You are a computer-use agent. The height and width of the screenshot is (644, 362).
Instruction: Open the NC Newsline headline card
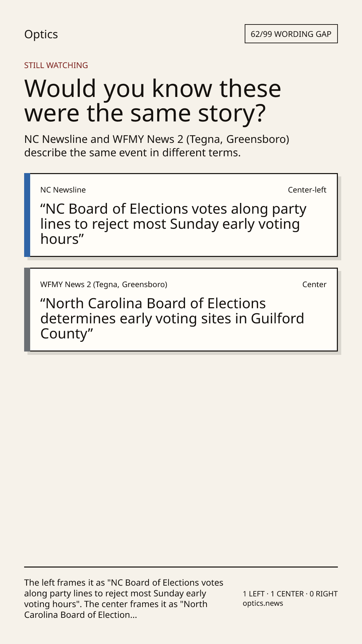[x=181, y=215]
